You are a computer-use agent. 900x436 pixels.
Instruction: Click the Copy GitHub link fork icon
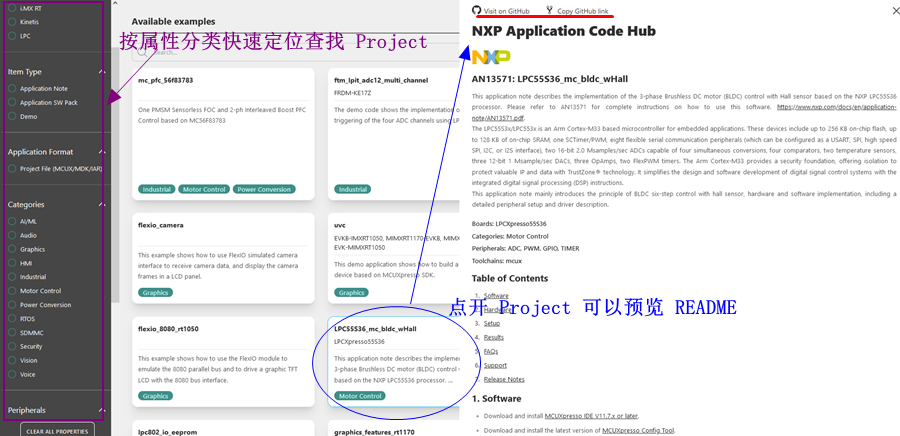[x=549, y=10]
